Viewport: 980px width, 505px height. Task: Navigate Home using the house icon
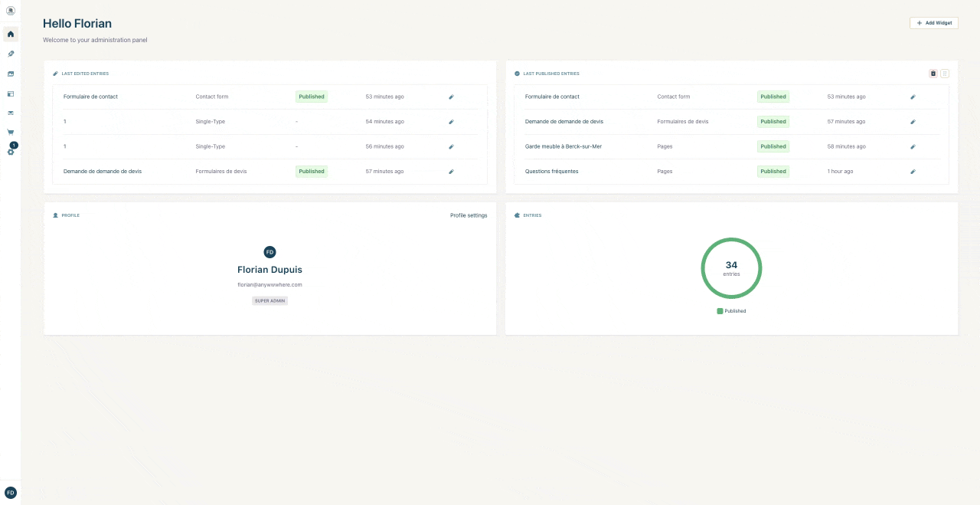pyautogui.click(x=10, y=34)
